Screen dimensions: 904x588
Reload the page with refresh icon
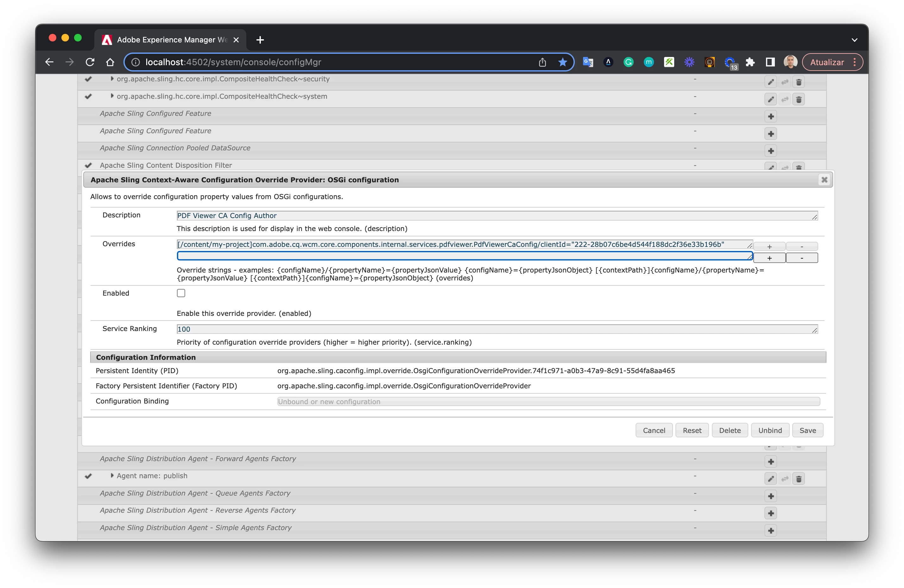[x=90, y=62]
